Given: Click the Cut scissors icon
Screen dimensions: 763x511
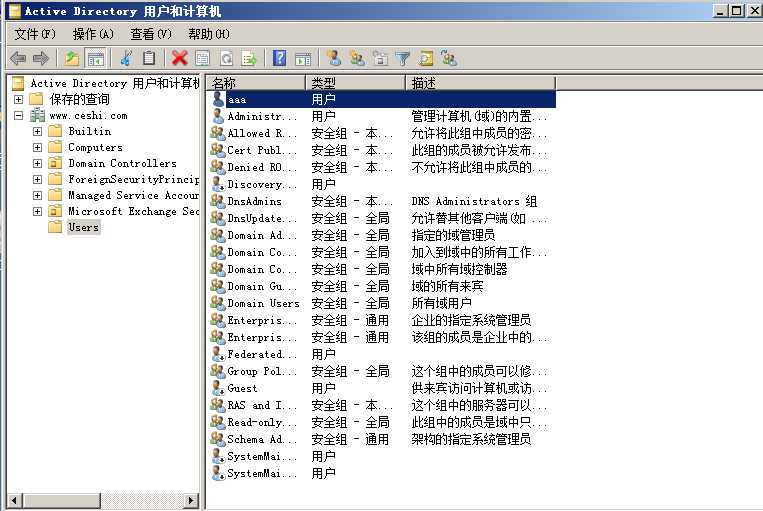Looking at the screenshot, I should tap(126, 59).
